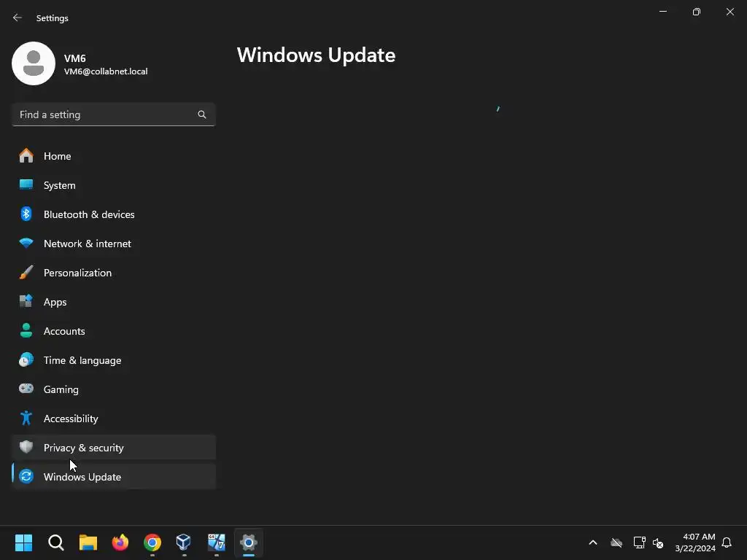Open the Accounts label in sidebar

pos(64,331)
